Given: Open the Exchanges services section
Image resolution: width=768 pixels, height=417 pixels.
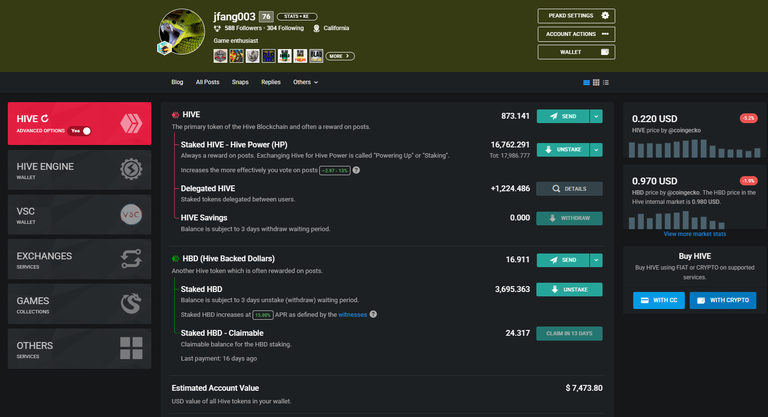Looking at the screenshot, I should point(79,259).
